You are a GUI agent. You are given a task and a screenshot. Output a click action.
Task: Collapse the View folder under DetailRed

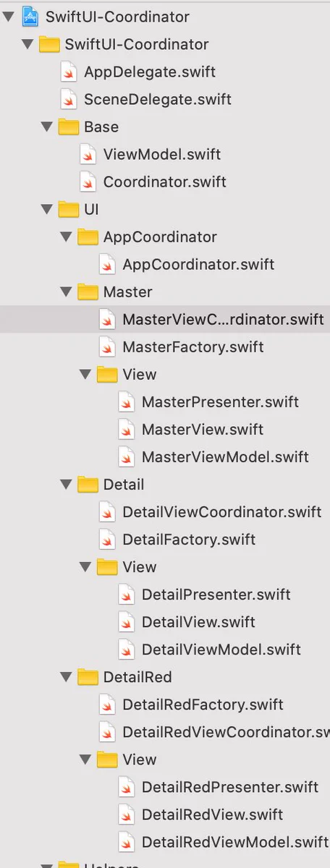click(x=85, y=759)
